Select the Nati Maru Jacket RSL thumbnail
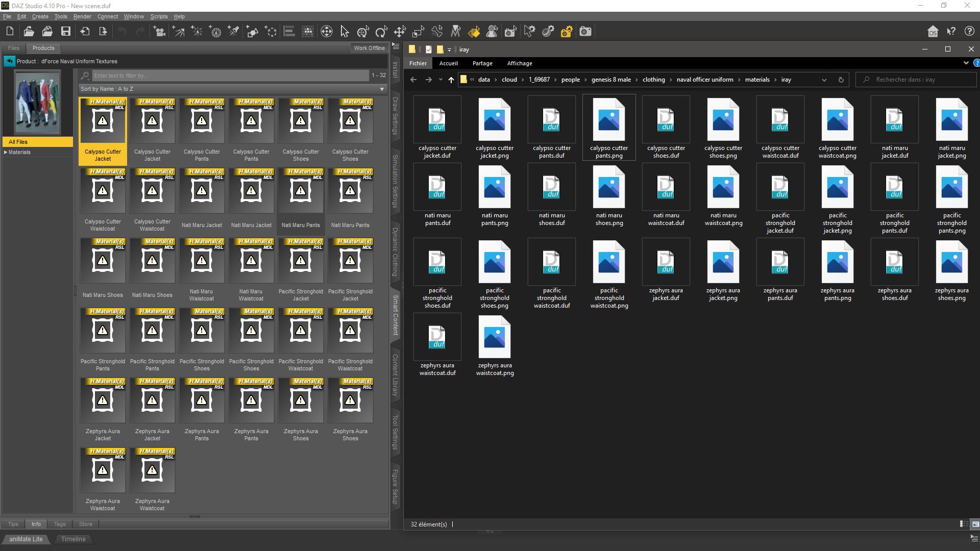980x551 pixels. (x=202, y=191)
